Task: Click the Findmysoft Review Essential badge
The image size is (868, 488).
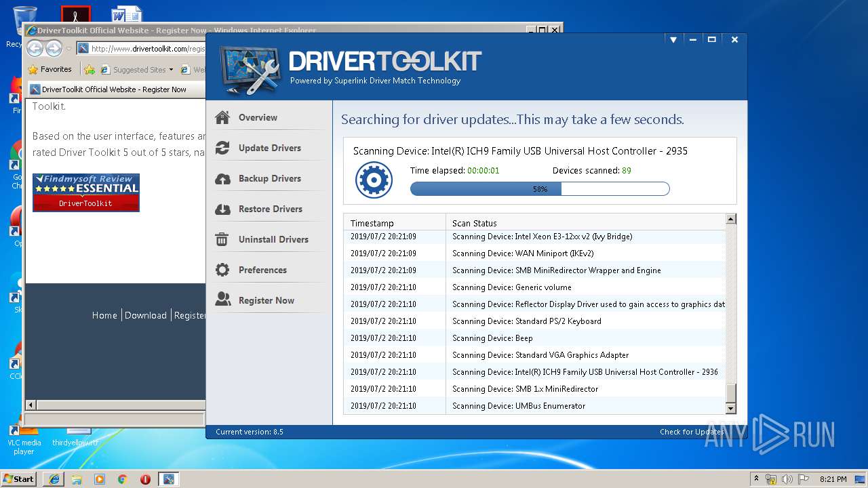Action: (x=86, y=192)
